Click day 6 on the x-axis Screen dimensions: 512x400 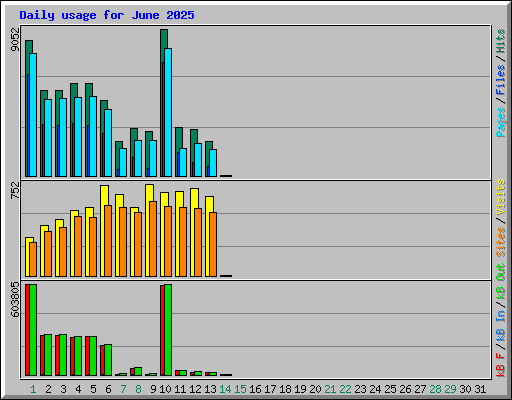pos(108,389)
